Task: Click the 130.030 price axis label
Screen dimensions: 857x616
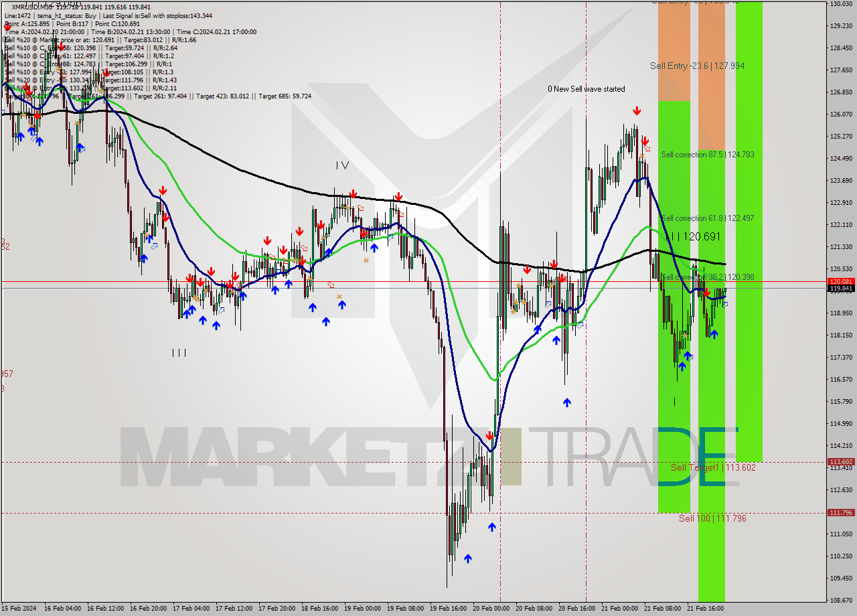Action: coord(840,4)
